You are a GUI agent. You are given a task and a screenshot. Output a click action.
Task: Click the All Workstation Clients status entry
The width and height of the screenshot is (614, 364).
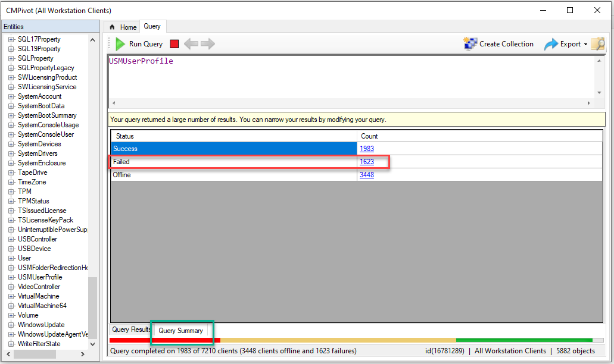point(510,351)
